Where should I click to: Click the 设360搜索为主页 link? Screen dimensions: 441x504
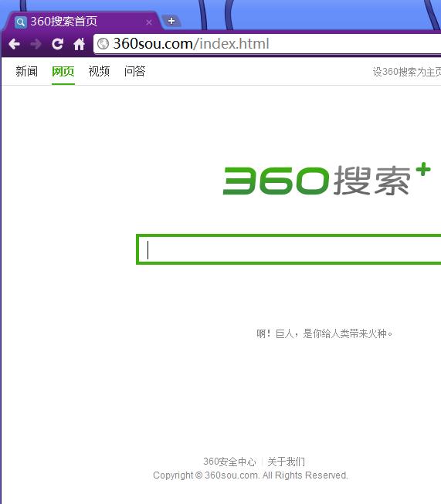point(407,72)
